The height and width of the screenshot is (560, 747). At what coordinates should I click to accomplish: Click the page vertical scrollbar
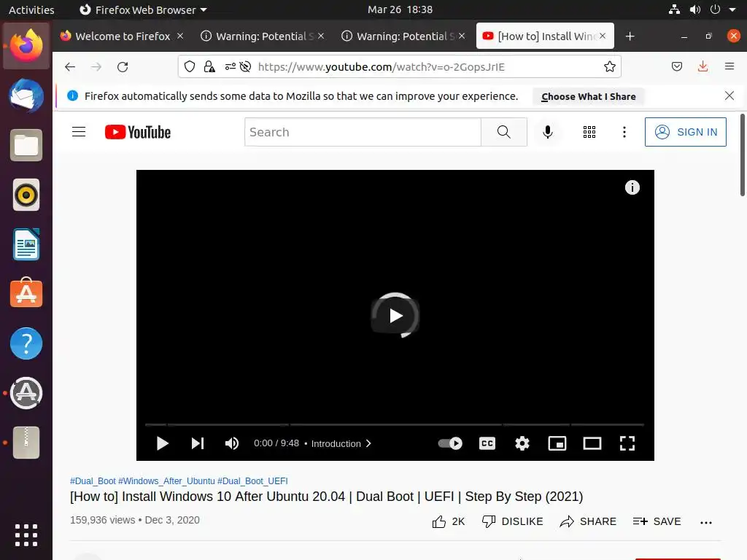point(742,155)
